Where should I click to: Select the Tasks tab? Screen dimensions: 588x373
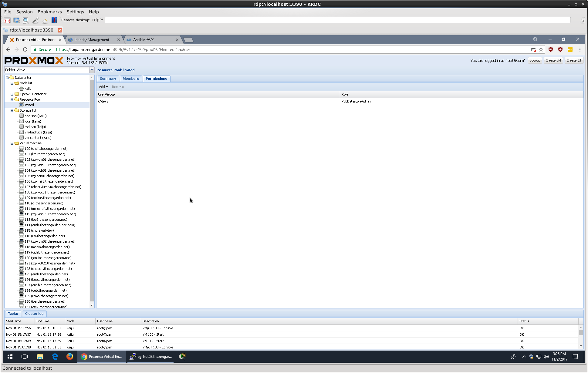click(x=13, y=314)
